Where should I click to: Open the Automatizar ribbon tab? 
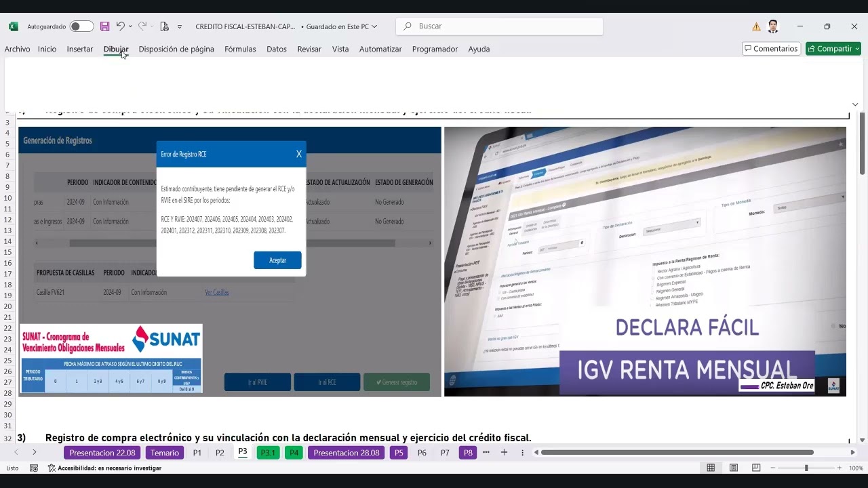(x=380, y=49)
